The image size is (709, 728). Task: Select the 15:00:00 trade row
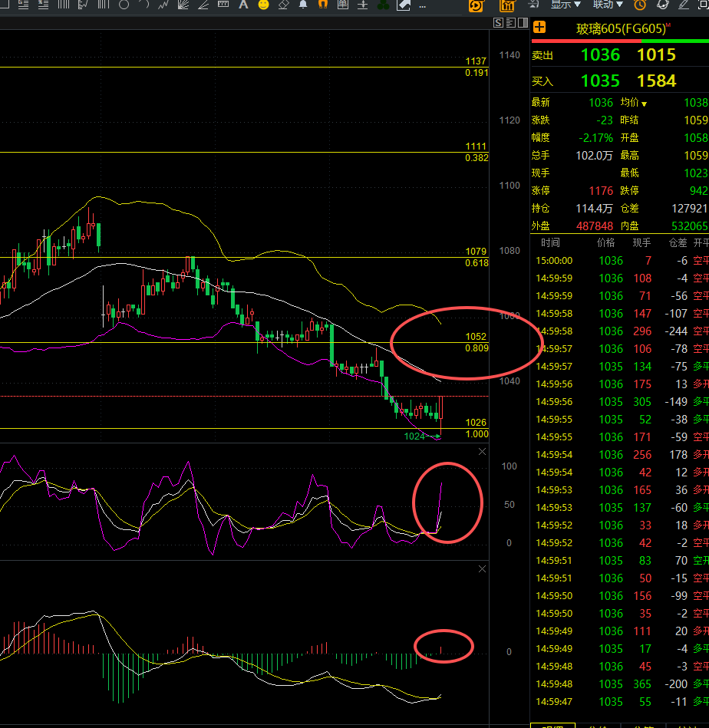(x=619, y=261)
